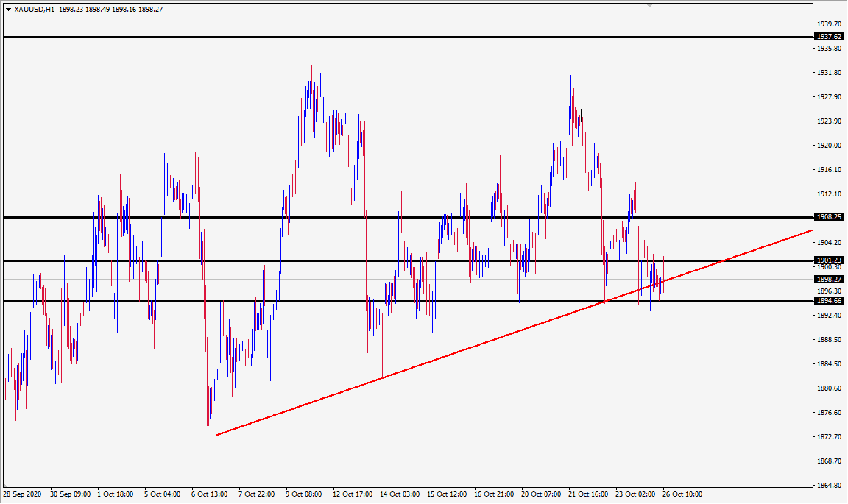Click the chart shift marker triangle at top

pos(649,5)
